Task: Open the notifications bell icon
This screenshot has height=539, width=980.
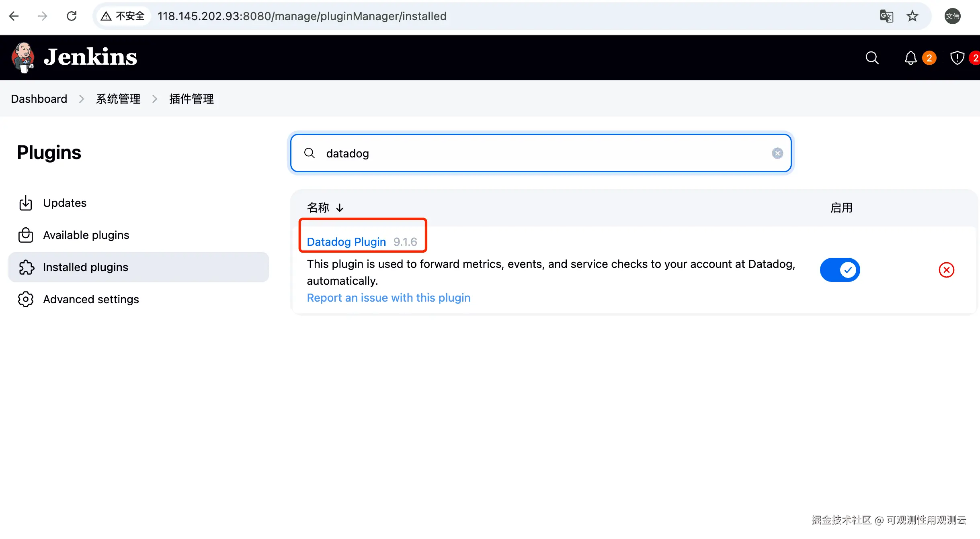Action: [x=910, y=58]
